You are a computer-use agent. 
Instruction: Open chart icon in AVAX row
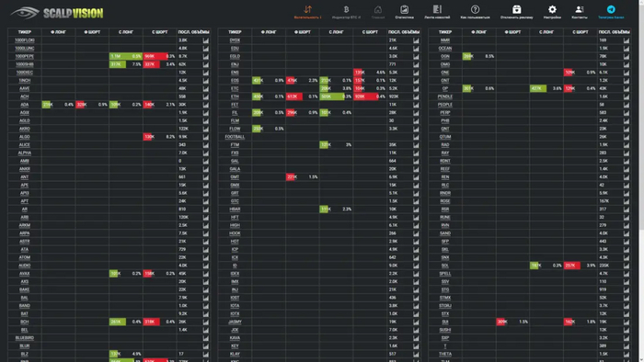[206, 274]
